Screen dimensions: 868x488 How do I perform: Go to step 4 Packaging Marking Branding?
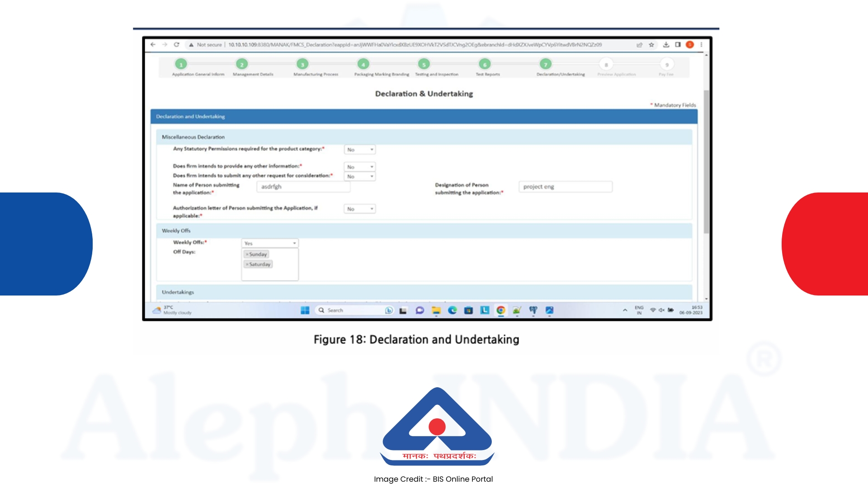363,64
